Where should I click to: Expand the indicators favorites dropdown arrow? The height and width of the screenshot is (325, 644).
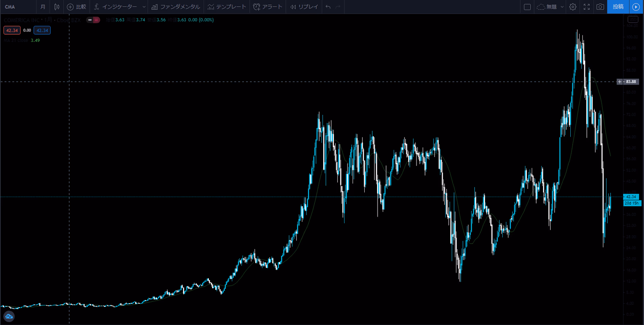tap(144, 7)
